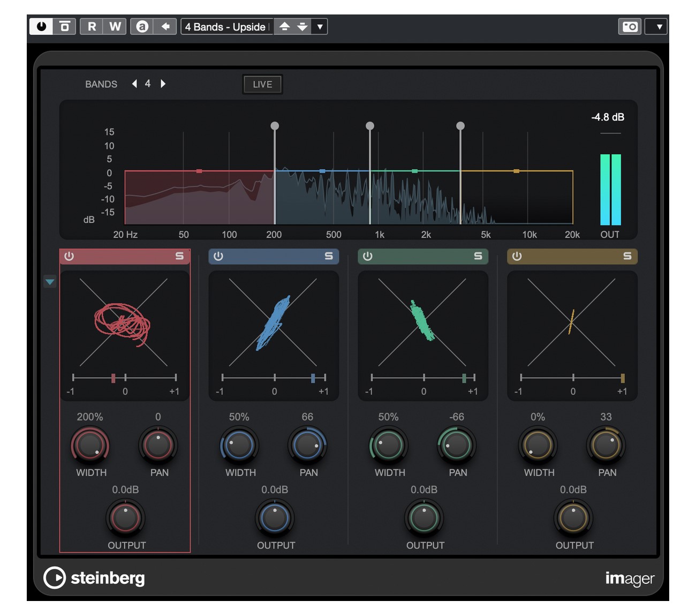Click the blue band WIDTH knob

pyautogui.click(x=239, y=445)
